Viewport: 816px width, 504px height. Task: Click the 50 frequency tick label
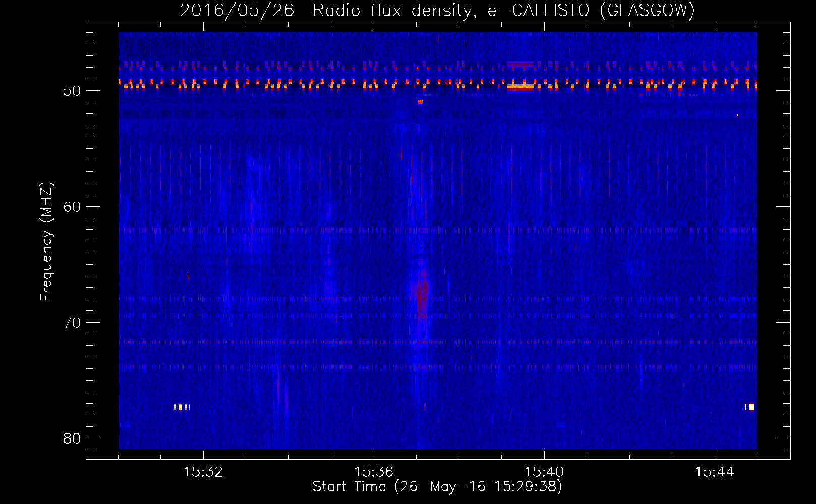(72, 91)
